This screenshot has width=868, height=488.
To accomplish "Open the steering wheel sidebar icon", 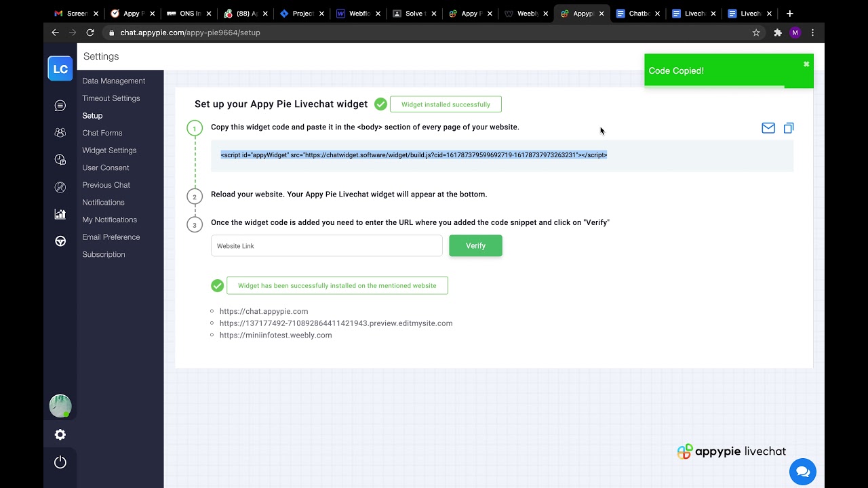I will (x=60, y=241).
